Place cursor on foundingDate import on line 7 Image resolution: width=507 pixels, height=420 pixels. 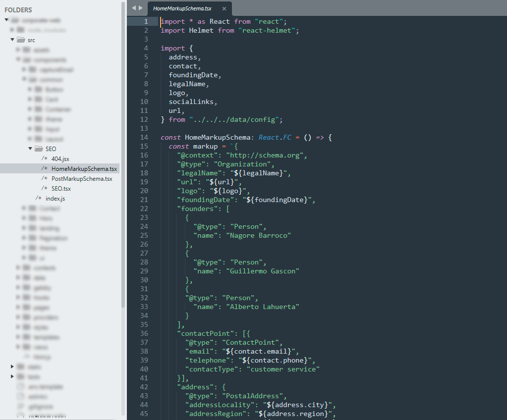[x=193, y=75]
